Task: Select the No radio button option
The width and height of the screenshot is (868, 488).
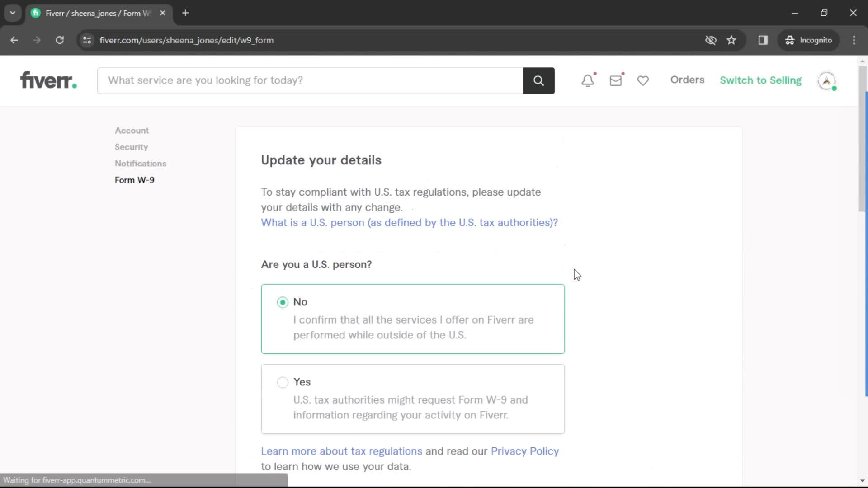Action: click(282, 301)
